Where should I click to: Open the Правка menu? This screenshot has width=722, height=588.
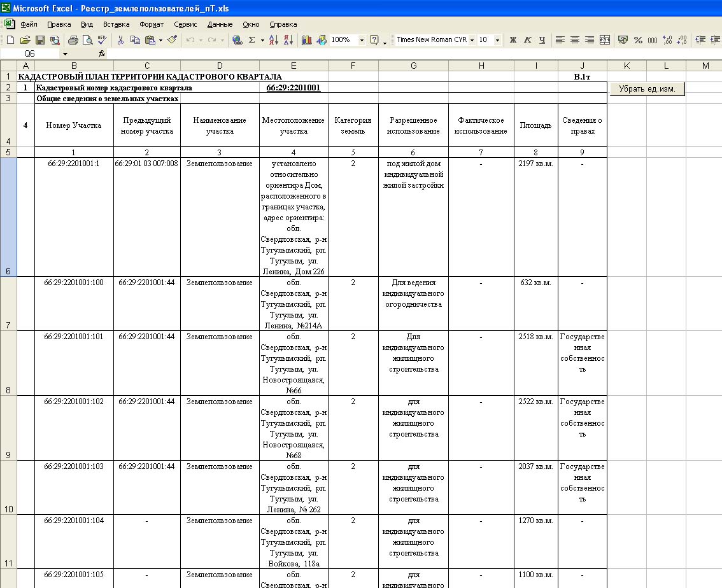click(59, 24)
